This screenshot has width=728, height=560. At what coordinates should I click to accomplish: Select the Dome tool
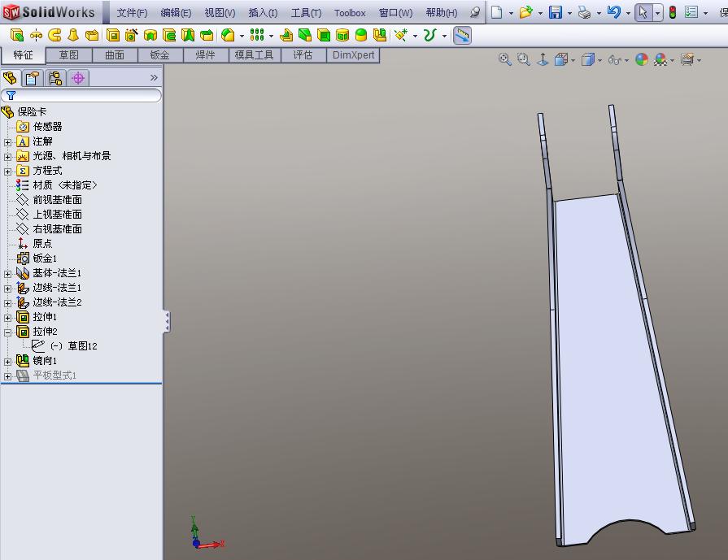tap(361, 35)
